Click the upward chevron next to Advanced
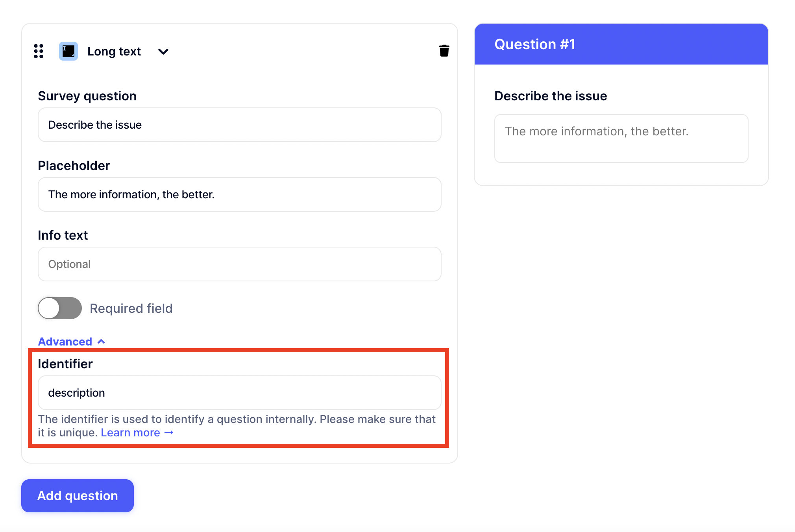The image size is (795, 532). (x=101, y=341)
